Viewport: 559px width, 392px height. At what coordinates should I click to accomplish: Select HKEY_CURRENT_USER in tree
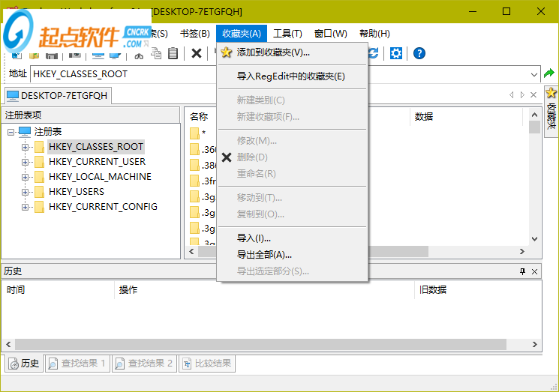click(97, 162)
